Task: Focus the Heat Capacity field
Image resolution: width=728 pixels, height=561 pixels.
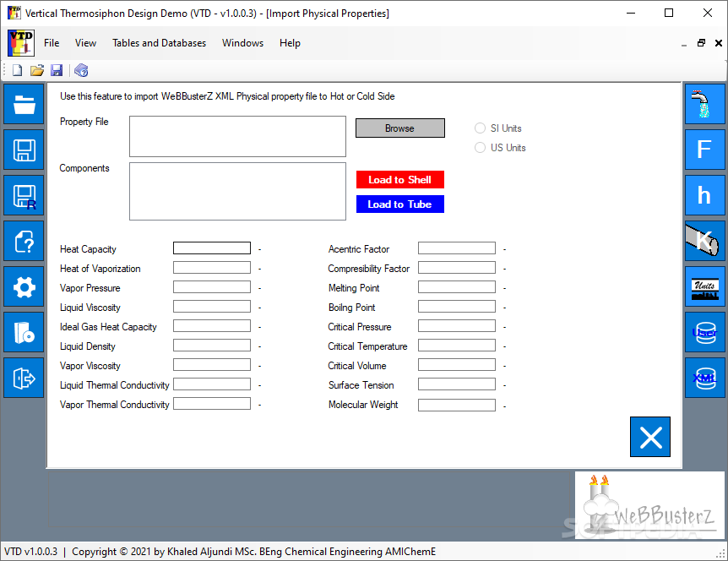Action: (x=212, y=248)
